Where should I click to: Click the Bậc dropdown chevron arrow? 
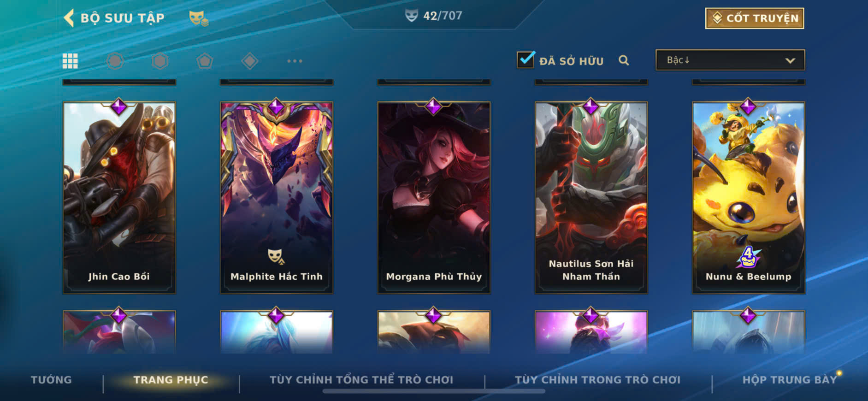pos(790,60)
